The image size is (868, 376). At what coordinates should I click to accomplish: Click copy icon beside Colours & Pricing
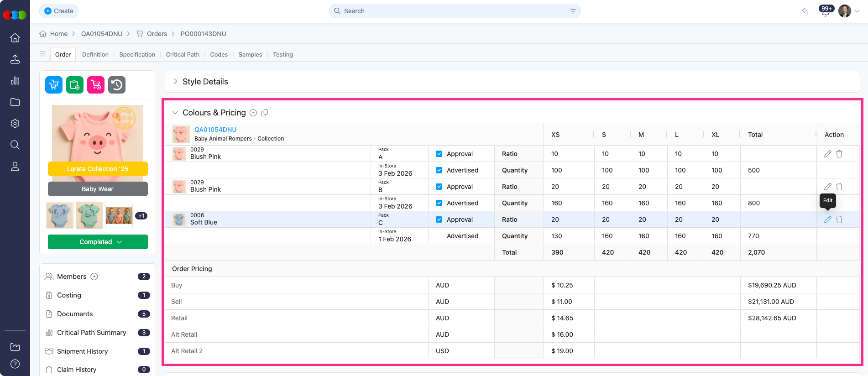coord(265,113)
